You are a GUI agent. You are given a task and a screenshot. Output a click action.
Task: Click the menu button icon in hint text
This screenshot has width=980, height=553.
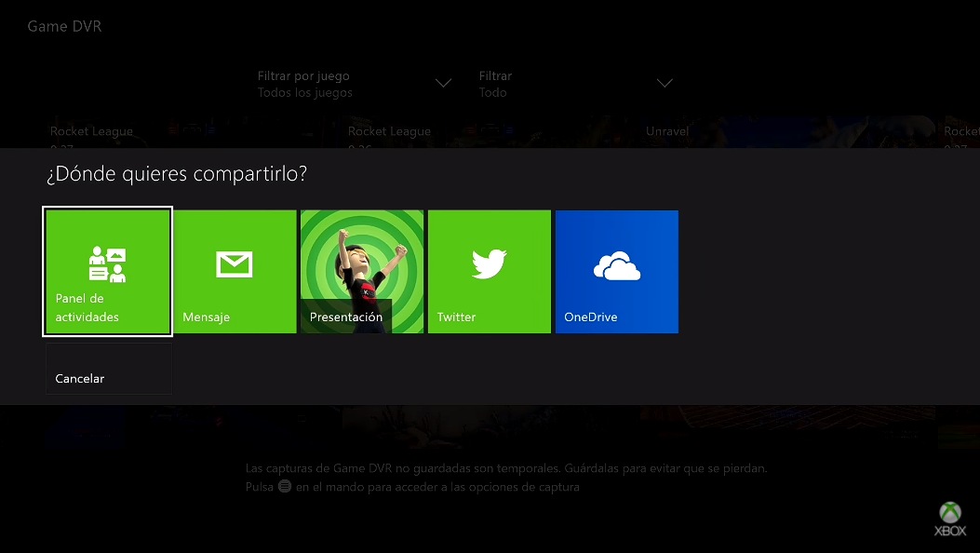(285, 486)
